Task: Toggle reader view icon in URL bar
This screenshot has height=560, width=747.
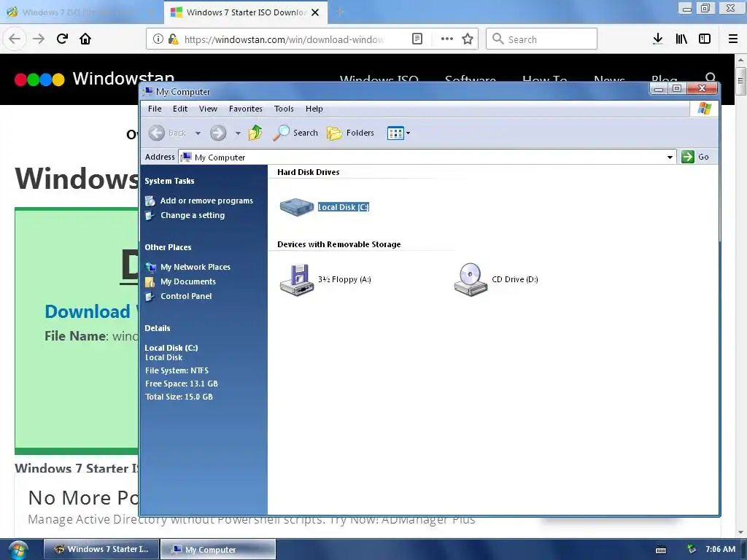Action: click(417, 39)
